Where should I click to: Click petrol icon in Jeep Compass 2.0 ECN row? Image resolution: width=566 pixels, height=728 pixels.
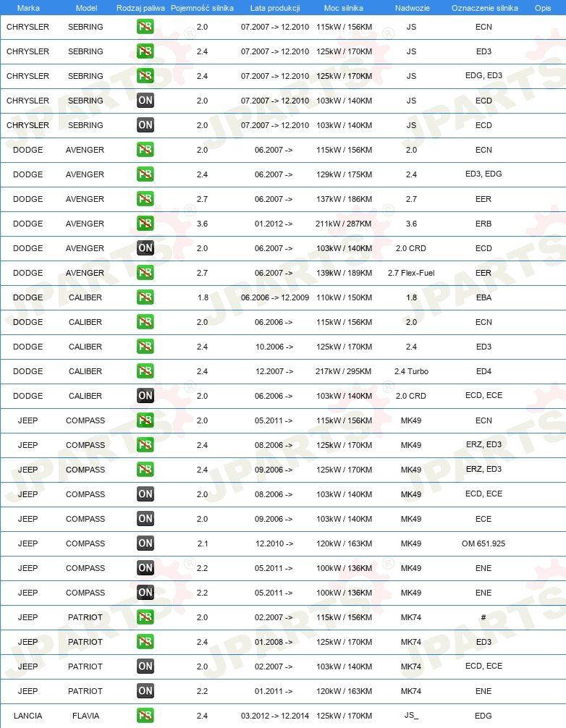click(x=145, y=420)
